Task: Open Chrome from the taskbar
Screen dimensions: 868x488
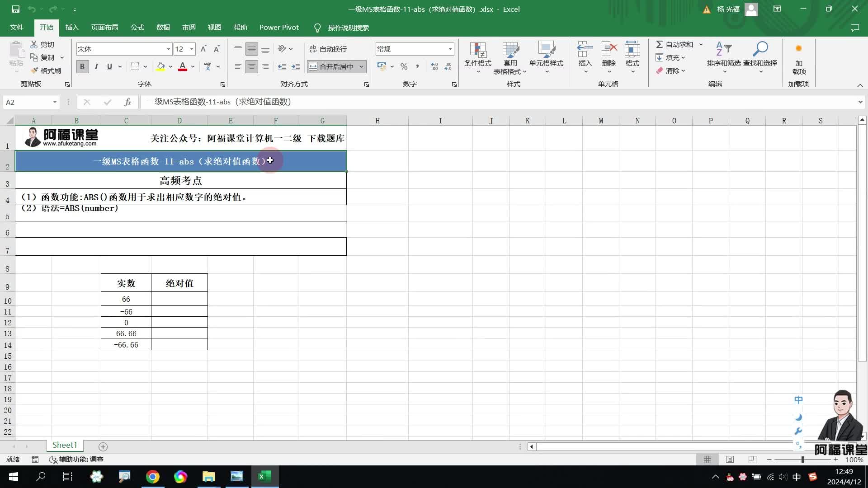Action: tap(153, 477)
